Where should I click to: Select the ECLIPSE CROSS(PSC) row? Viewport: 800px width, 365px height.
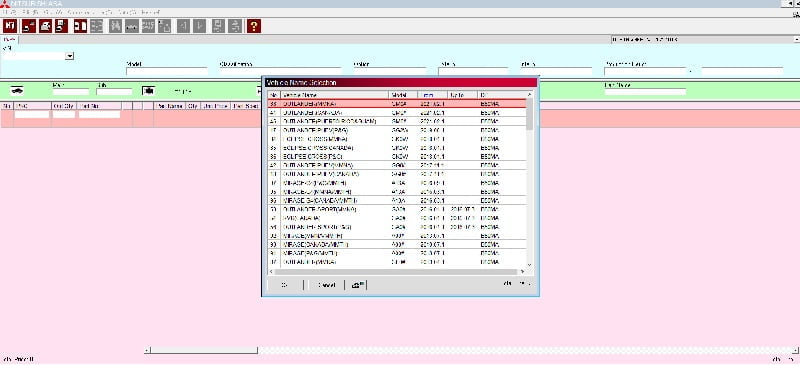tap(397, 156)
